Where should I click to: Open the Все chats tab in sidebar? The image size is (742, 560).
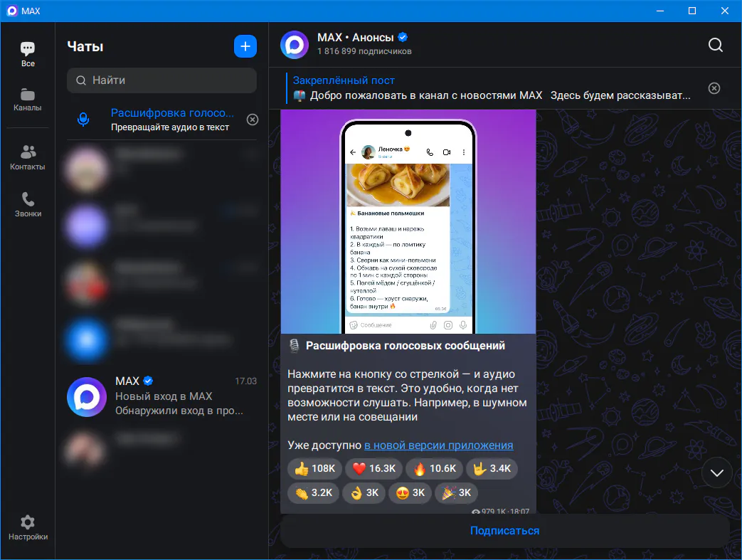[x=28, y=54]
